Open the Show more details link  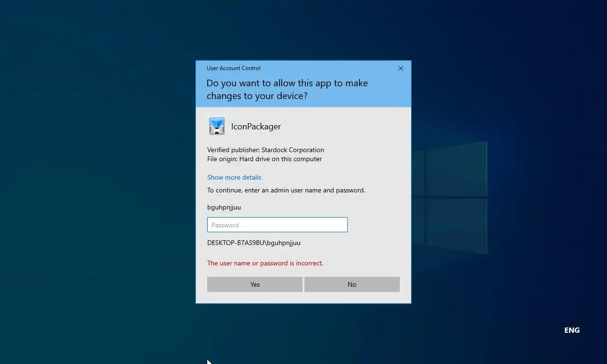click(x=234, y=177)
